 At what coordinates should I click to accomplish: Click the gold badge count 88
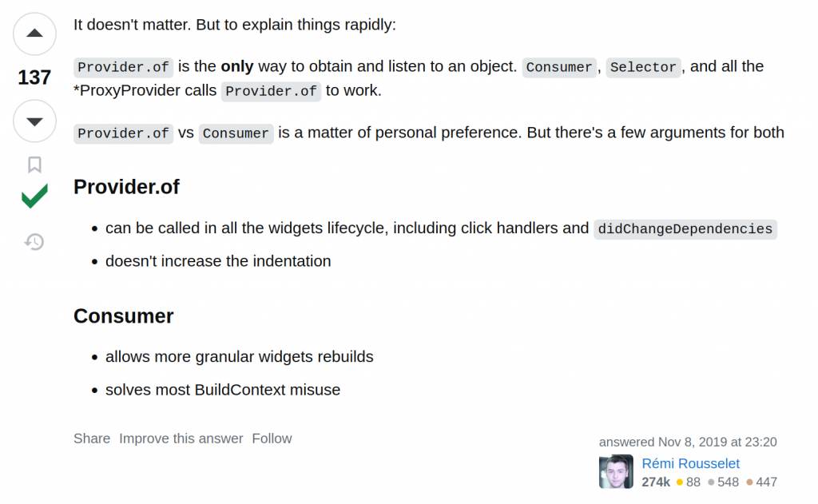pos(689,482)
